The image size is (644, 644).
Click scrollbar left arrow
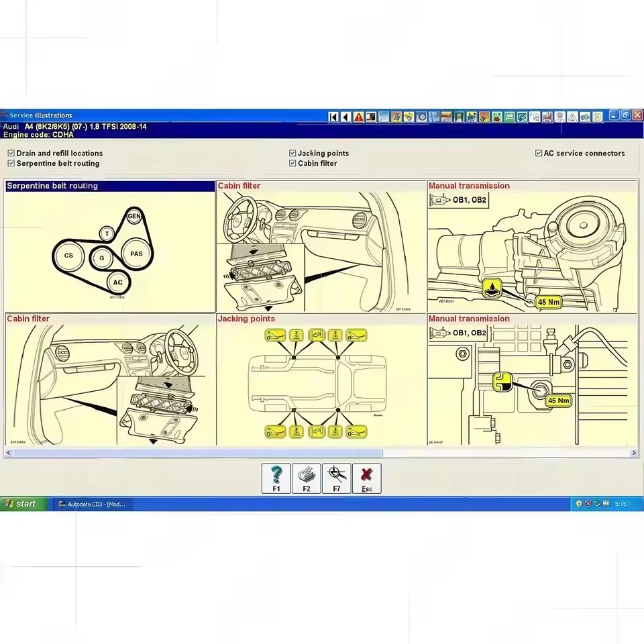coord(8,453)
